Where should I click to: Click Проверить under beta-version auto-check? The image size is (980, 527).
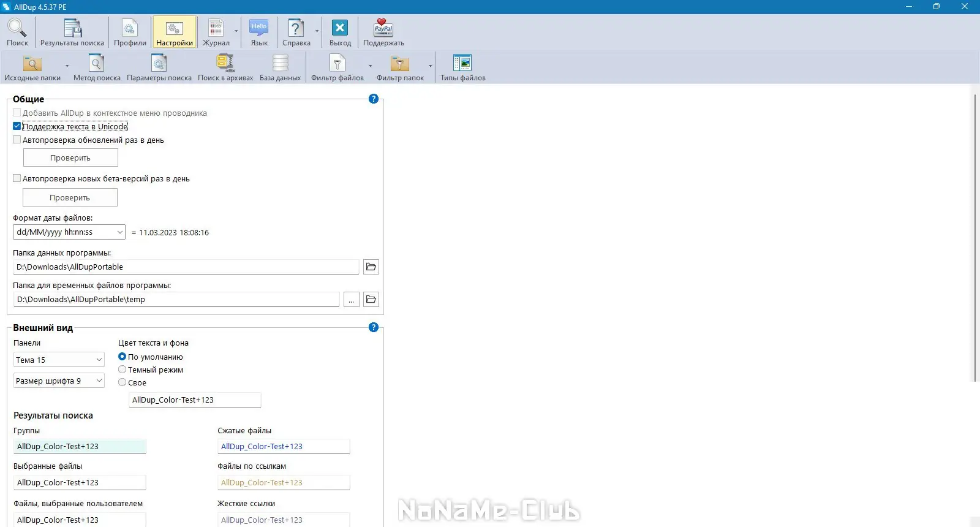[70, 197]
